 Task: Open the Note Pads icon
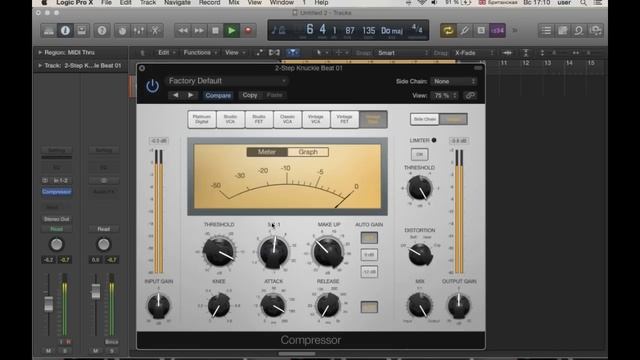(562, 31)
